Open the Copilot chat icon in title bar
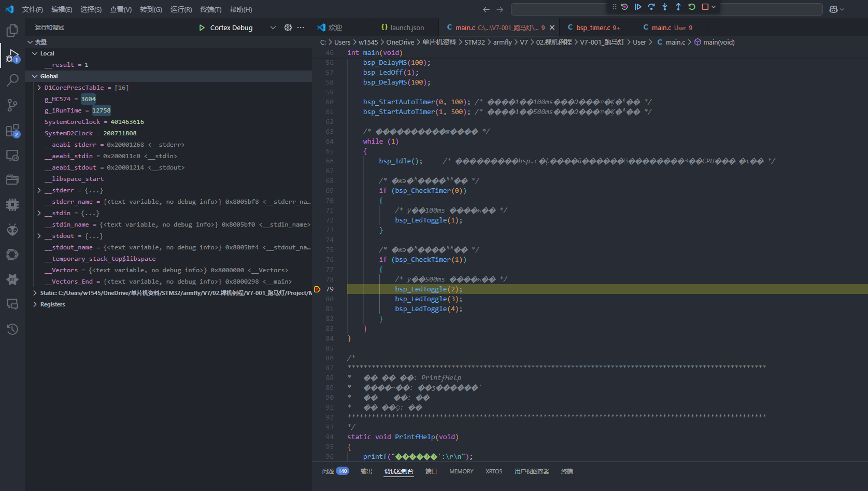The width and height of the screenshot is (868, 491). [x=833, y=9]
